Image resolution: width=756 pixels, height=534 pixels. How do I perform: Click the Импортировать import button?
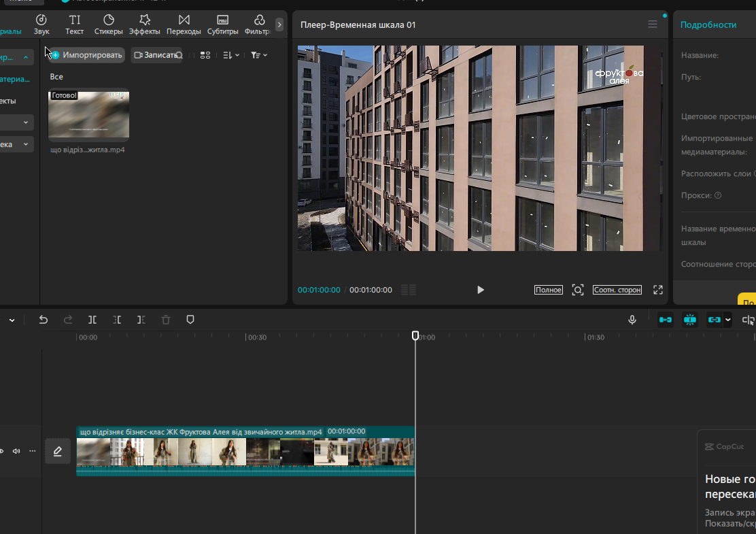87,55
